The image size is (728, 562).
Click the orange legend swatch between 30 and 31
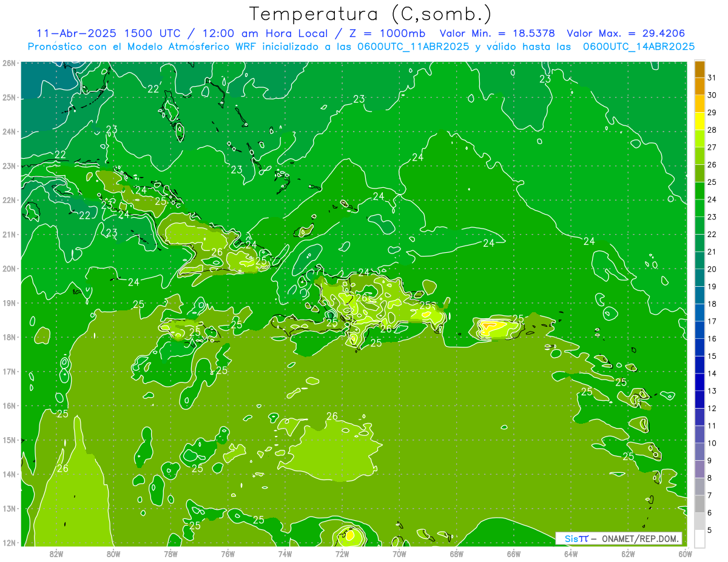coord(699,87)
